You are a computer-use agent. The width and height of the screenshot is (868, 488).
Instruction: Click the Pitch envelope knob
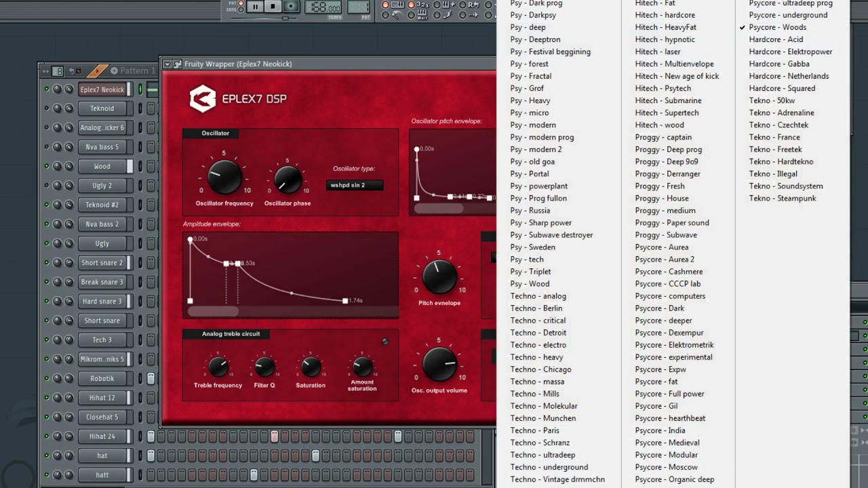coord(439,277)
